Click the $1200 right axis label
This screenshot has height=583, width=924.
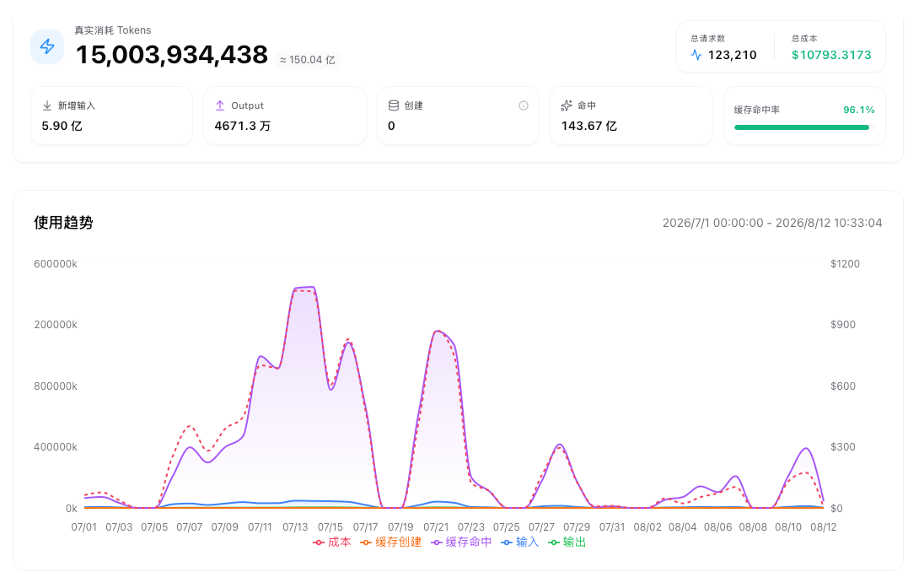[845, 264]
